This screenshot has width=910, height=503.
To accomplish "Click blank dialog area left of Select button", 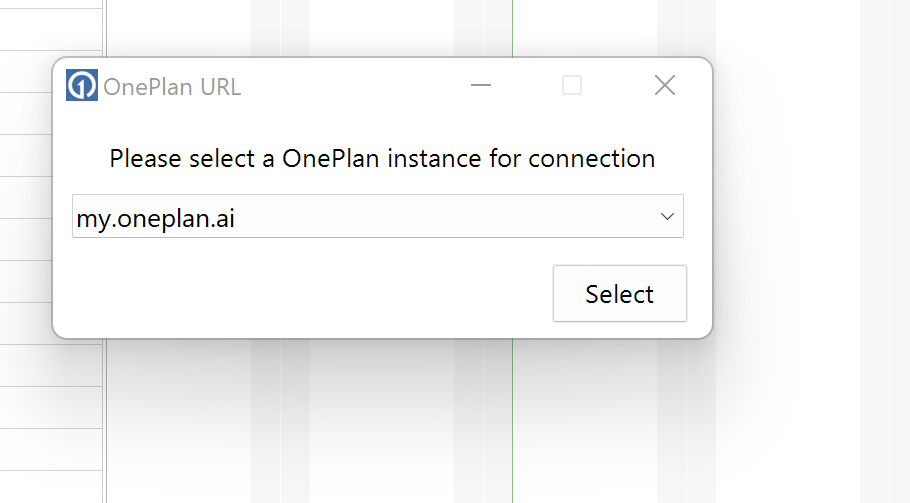I will pyautogui.click(x=310, y=294).
